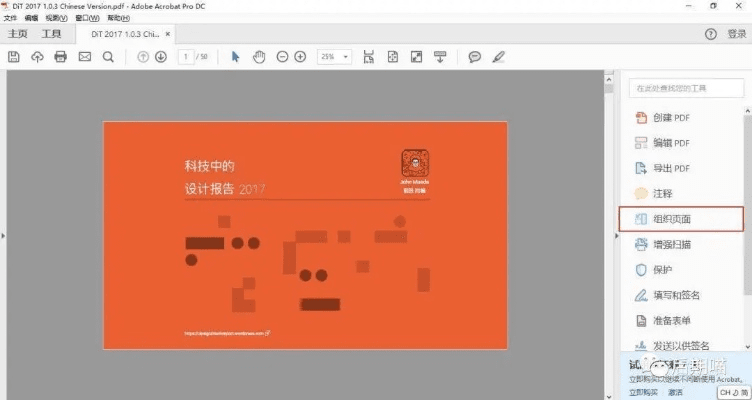Go to previous page arrow
Viewport: 752px width, 400px height.
tap(143, 57)
